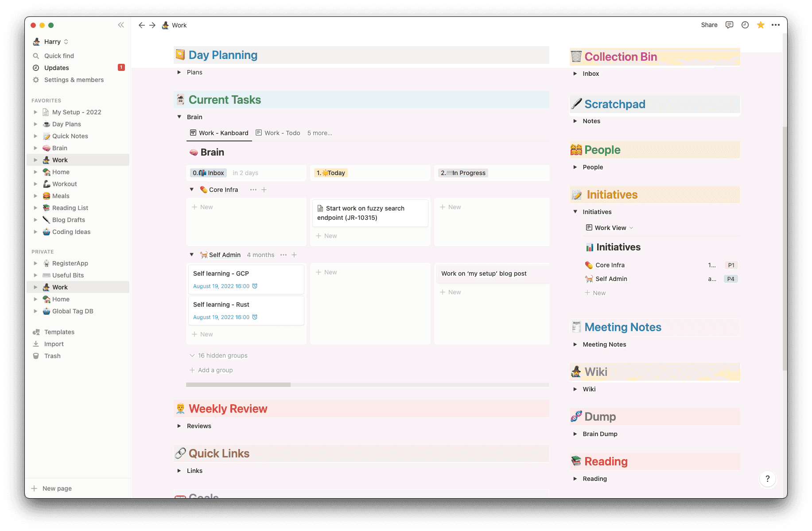The width and height of the screenshot is (812, 531).
Task: Open page history clock icon
Action: click(x=745, y=25)
